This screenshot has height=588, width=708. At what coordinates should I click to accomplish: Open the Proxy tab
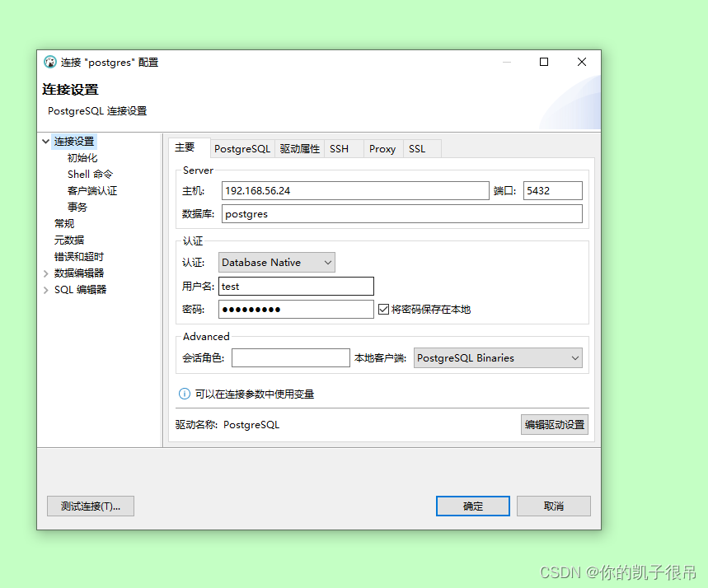tap(382, 149)
